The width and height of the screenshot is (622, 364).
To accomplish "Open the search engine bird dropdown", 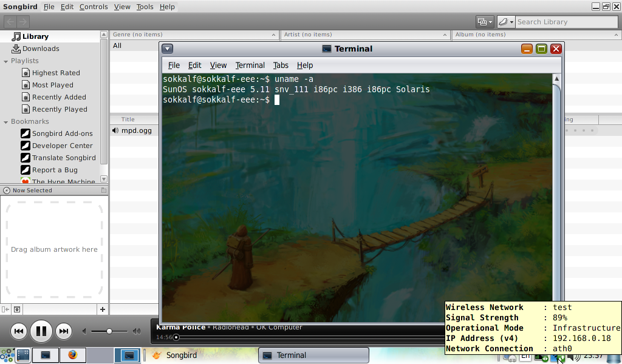I will coord(506,22).
